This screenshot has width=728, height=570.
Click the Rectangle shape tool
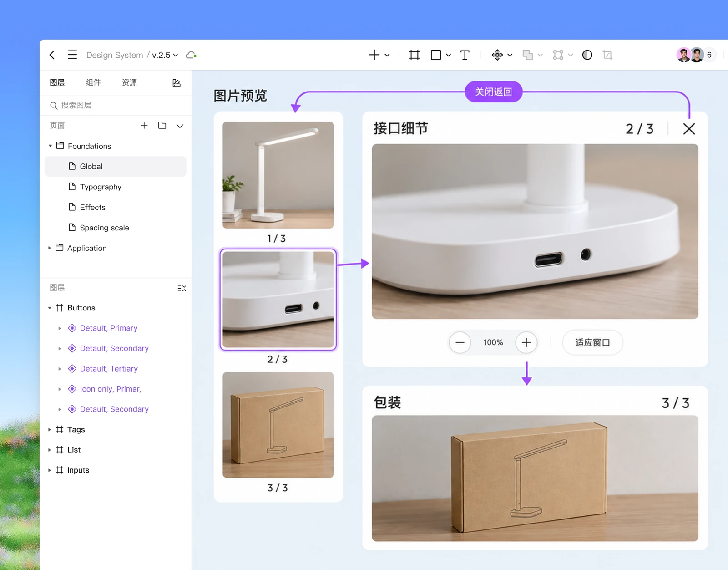(x=436, y=55)
